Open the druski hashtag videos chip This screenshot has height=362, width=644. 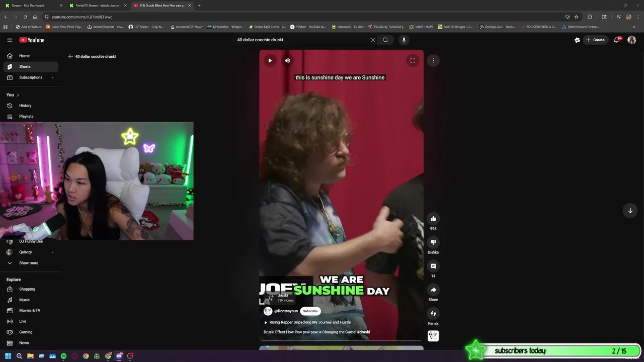pos(278,298)
